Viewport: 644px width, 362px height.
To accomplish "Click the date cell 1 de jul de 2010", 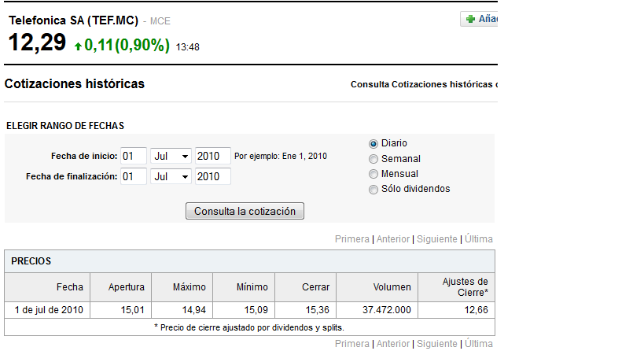I will point(47,310).
